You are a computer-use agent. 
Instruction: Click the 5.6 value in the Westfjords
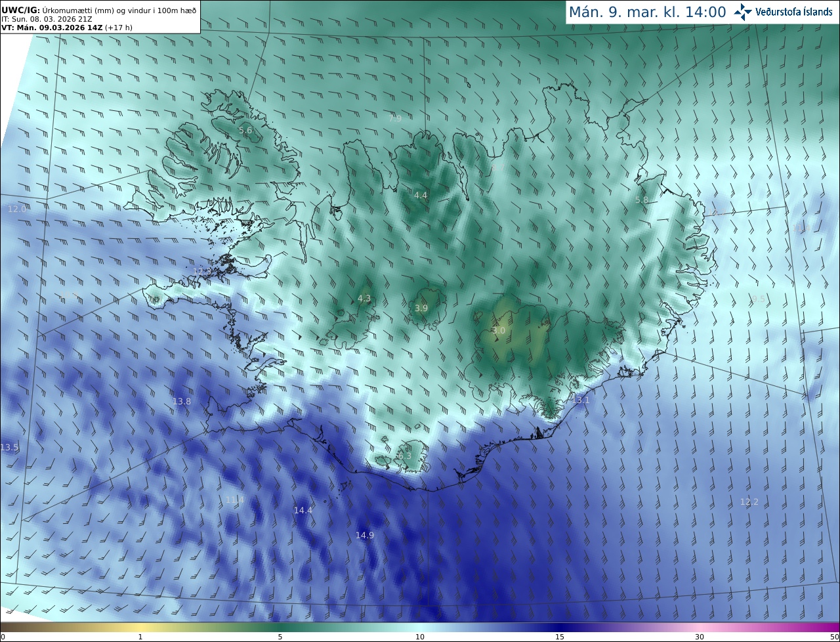pyautogui.click(x=245, y=131)
